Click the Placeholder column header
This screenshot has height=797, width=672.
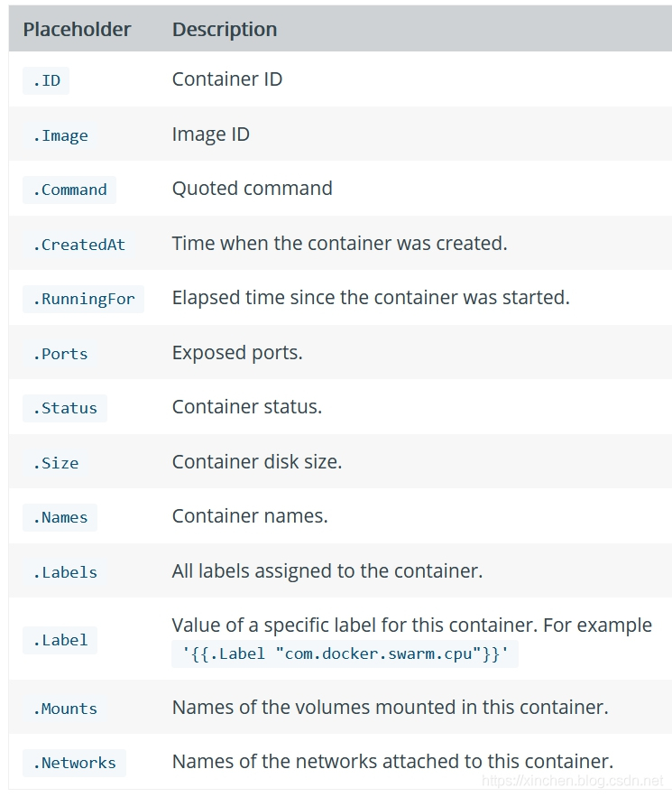[x=77, y=29]
